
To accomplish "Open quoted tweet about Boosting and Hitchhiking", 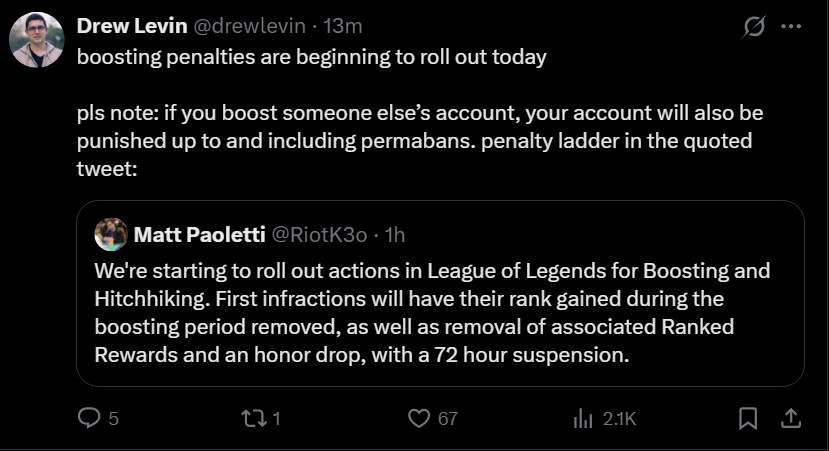I will (440, 313).
